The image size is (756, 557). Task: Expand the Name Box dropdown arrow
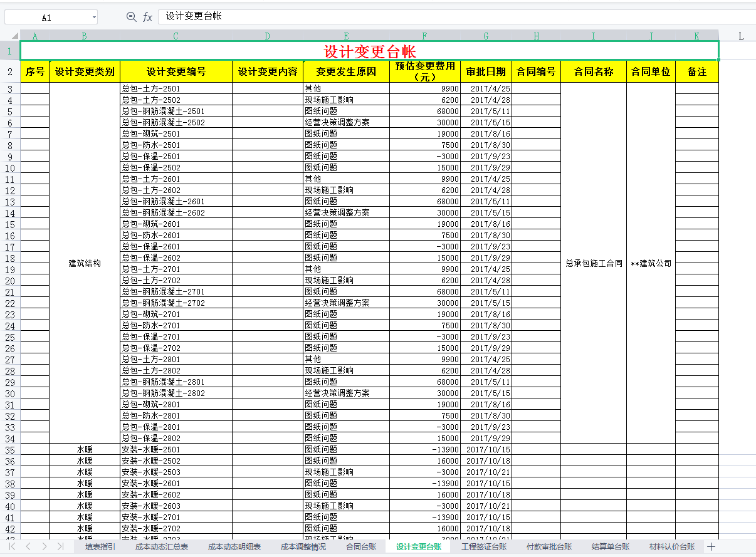click(x=94, y=18)
